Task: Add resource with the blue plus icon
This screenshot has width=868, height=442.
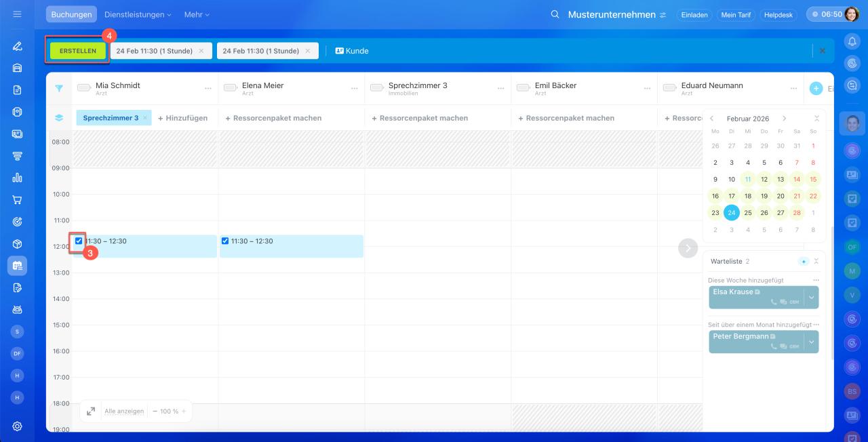Action: pyautogui.click(x=816, y=88)
